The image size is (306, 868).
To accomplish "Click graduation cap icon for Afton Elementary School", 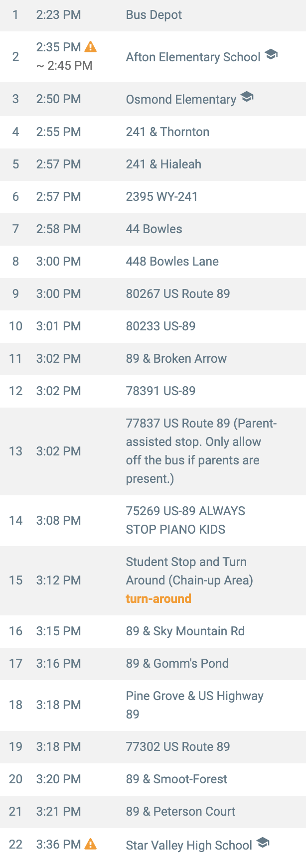I will (x=271, y=54).
